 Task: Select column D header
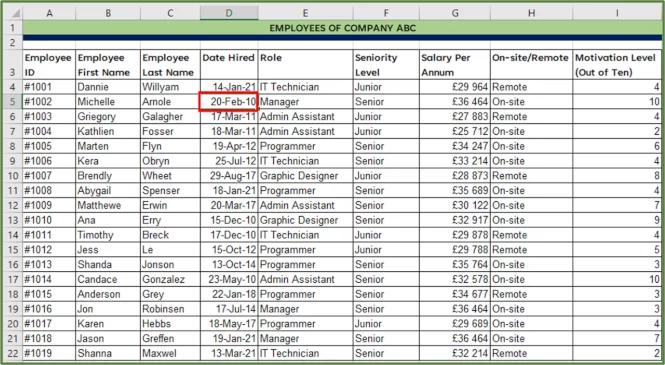coord(229,14)
